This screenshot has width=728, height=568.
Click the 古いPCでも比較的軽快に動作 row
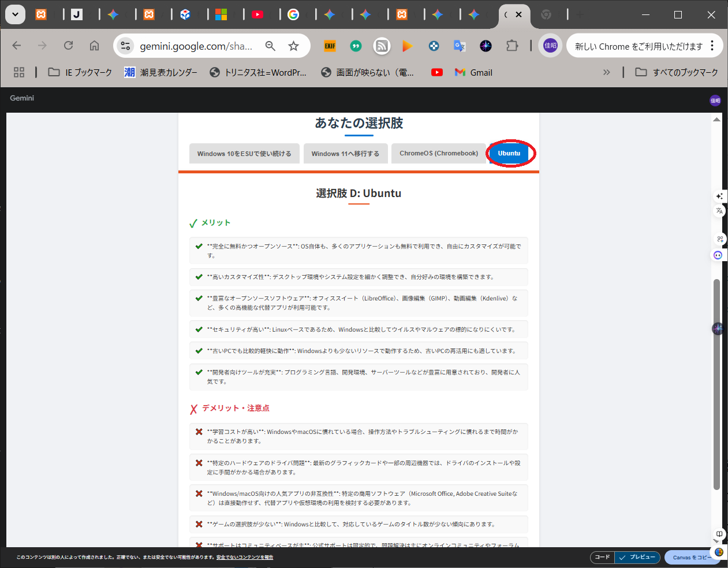point(359,351)
